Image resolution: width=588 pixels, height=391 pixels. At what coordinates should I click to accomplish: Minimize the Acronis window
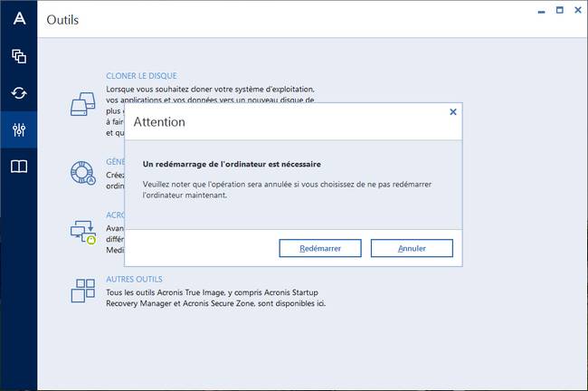click(541, 12)
